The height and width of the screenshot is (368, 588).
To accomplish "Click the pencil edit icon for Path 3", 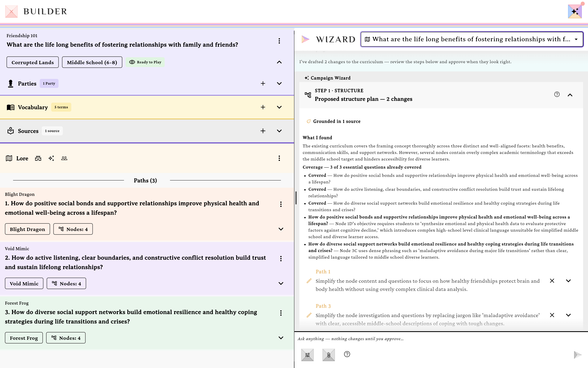I will click(309, 315).
